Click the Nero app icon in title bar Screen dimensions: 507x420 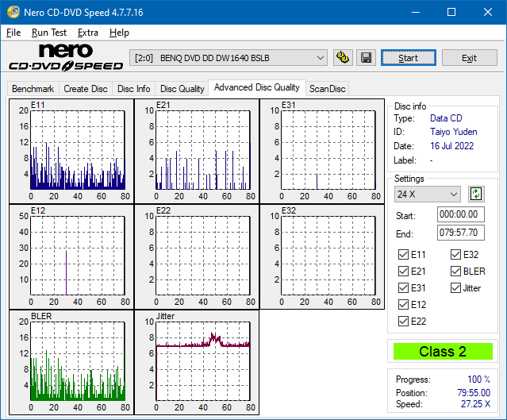[x=13, y=12]
